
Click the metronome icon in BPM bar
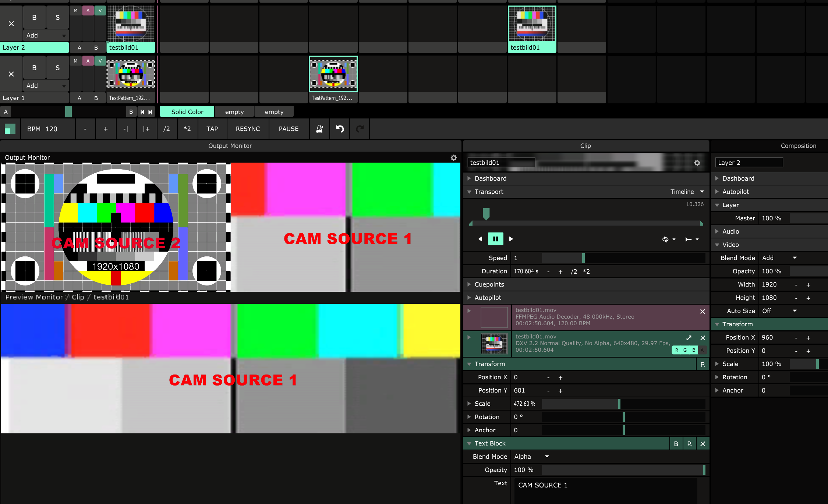(x=319, y=129)
